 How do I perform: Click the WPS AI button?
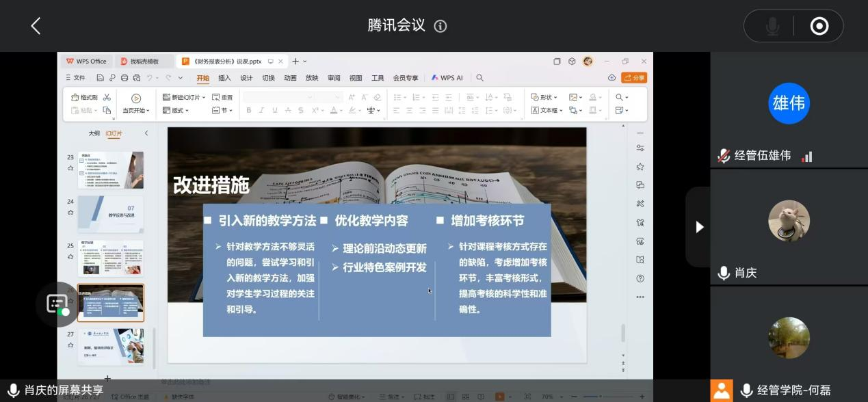(x=447, y=78)
